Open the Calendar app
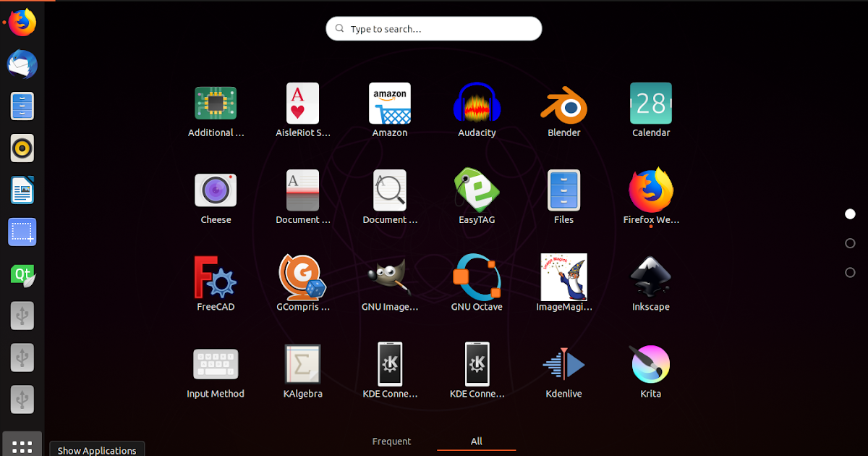The image size is (868, 456). 651,104
